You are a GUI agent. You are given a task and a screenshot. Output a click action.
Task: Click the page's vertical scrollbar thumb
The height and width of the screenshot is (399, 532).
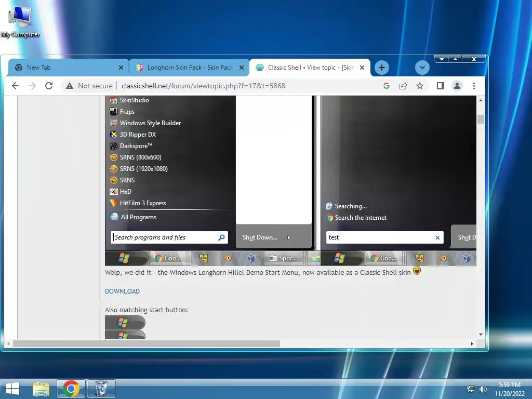(481, 119)
